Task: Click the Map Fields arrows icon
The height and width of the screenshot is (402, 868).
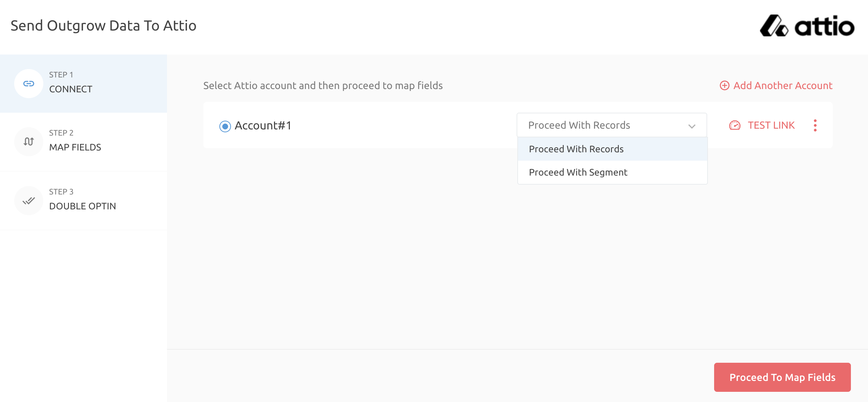Action: point(29,141)
